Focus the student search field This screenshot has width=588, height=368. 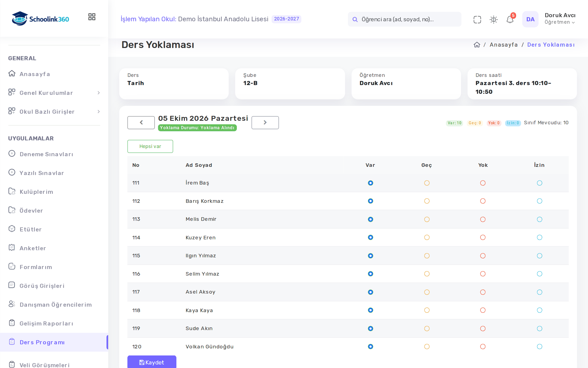tap(405, 19)
